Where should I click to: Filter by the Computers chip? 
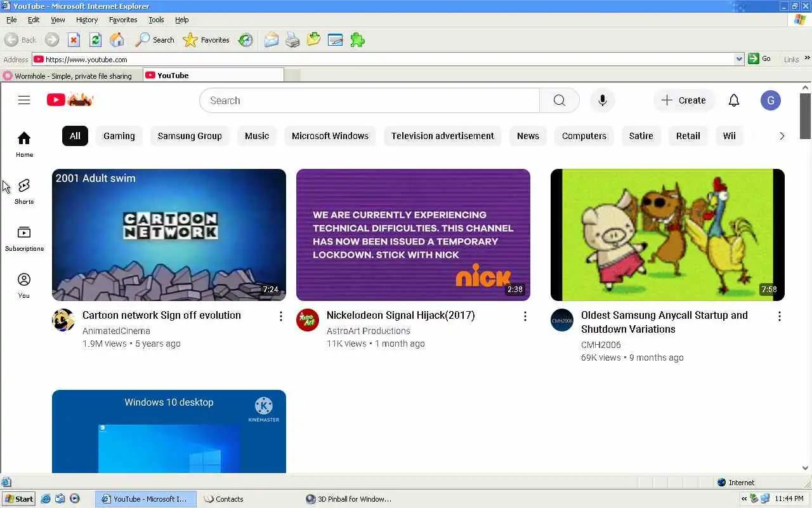584,136
